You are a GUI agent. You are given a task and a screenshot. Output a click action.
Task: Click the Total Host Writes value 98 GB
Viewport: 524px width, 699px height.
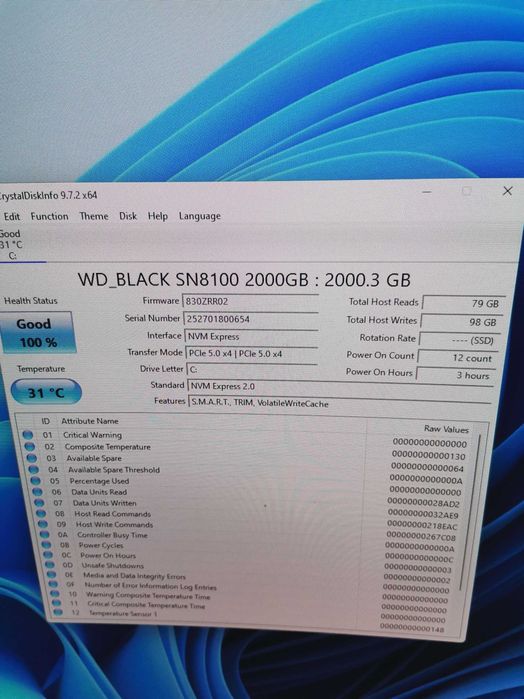[460, 322]
